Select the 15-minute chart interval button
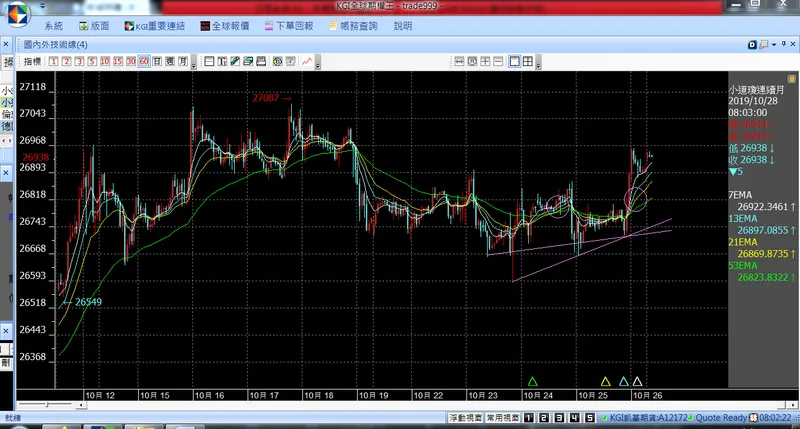The height and width of the screenshot is (429, 800). (x=118, y=62)
